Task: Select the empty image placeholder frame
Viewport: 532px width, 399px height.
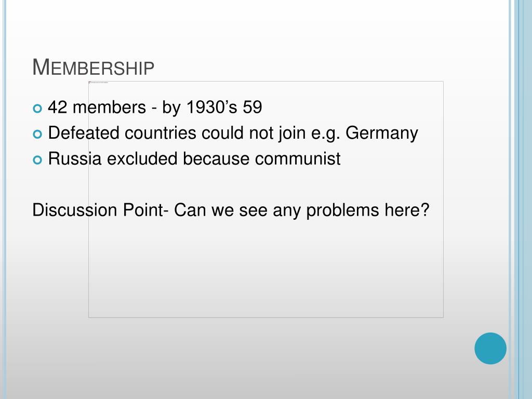Action: (x=266, y=199)
